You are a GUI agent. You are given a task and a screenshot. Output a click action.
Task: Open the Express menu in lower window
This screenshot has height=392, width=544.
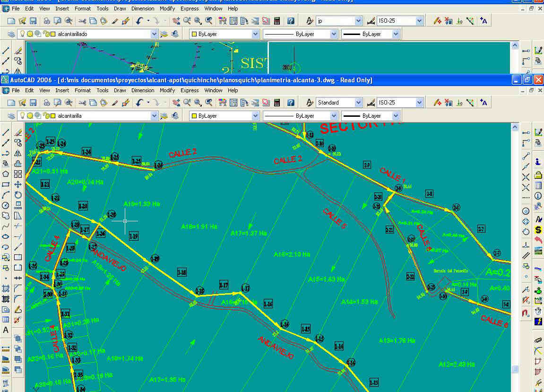190,90
